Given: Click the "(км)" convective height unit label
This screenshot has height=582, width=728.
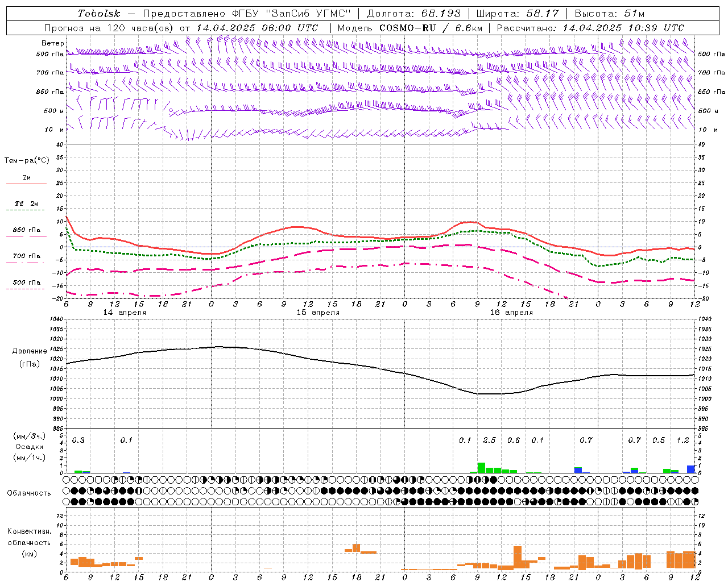Looking at the screenshot, I should pyautogui.click(x=29, y=554).
